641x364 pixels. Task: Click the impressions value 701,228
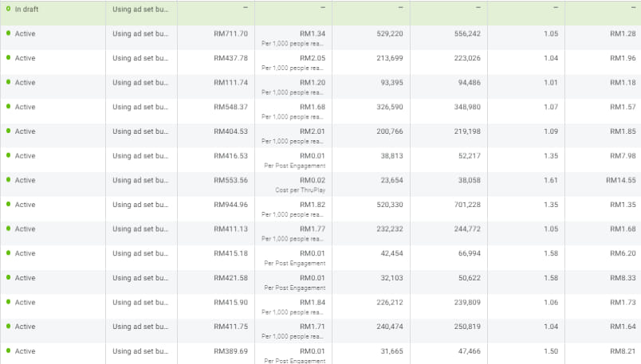(x=464, y=205)
